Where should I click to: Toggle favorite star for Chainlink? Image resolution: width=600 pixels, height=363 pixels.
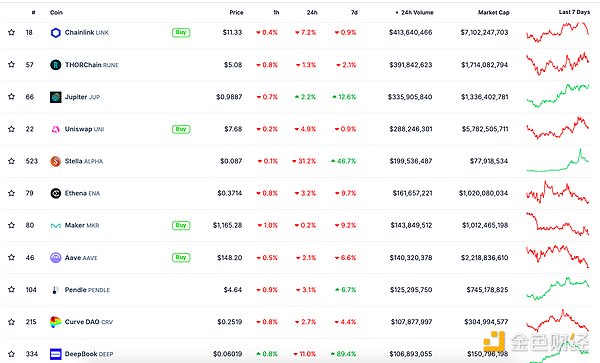click(x=11, y=32)
